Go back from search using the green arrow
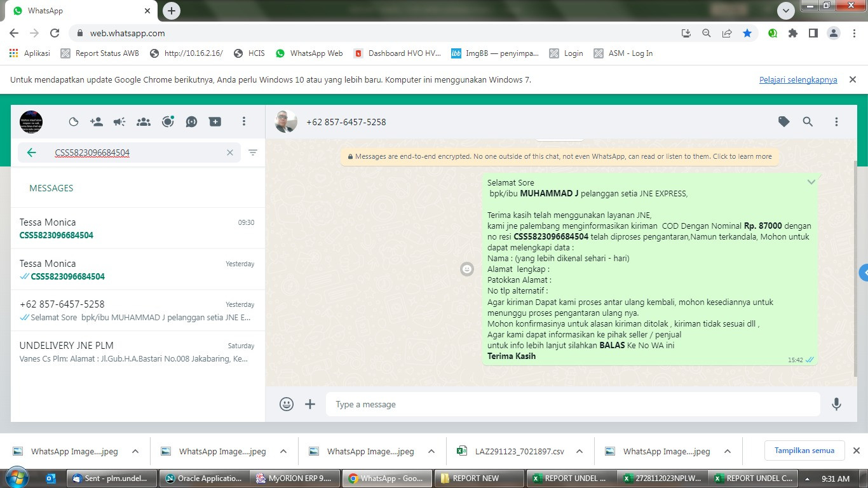Image resolution: width=868 pixels, height=488 pixels. 31,152
